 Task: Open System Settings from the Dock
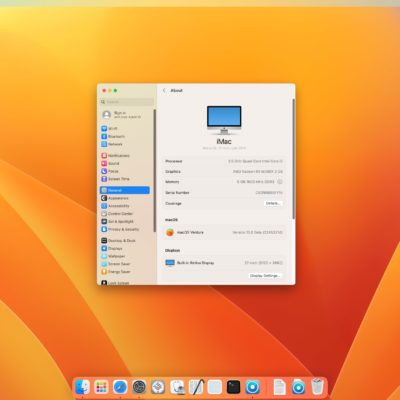click(139, 387)
